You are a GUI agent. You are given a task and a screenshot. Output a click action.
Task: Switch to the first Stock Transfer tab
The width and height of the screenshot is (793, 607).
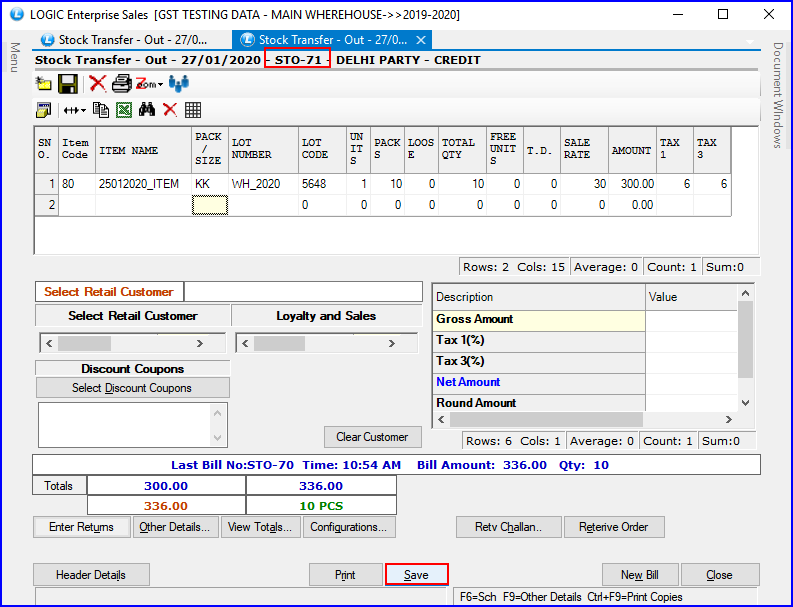tap(123, 40)
